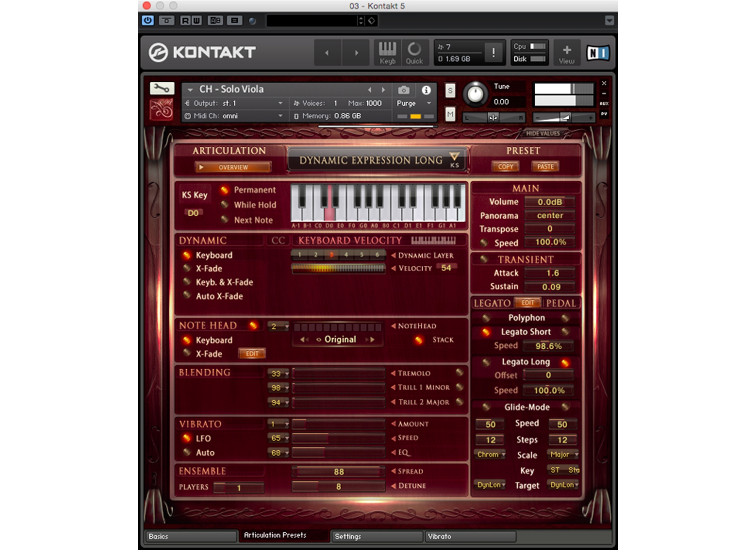Open the instrument name menu arrow
This screenshot has width=756, height=550.
[x=190, y=90]
